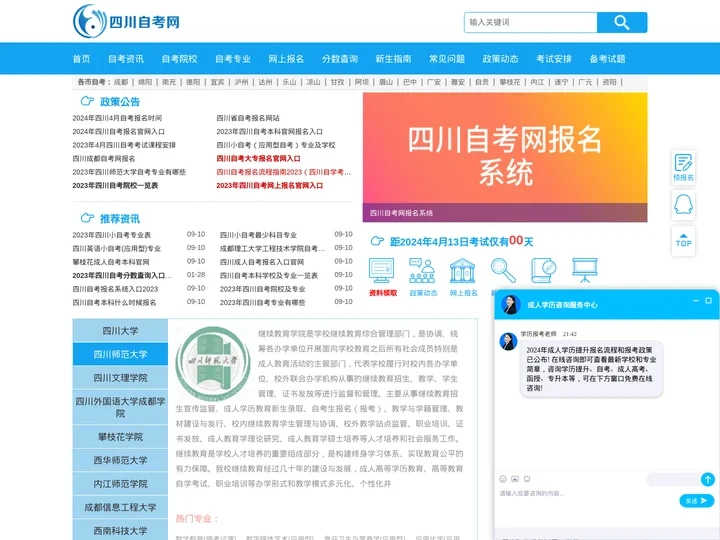The image size is (720, 540).
Task: Click the magnifier search button
Action: 622,22
